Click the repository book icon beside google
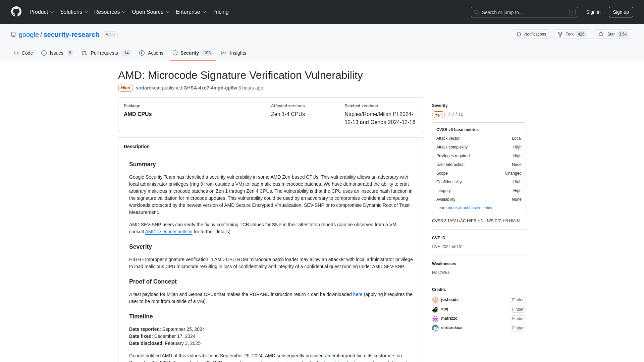The width and height of the screenshot is (644, 362). [13, 35]
